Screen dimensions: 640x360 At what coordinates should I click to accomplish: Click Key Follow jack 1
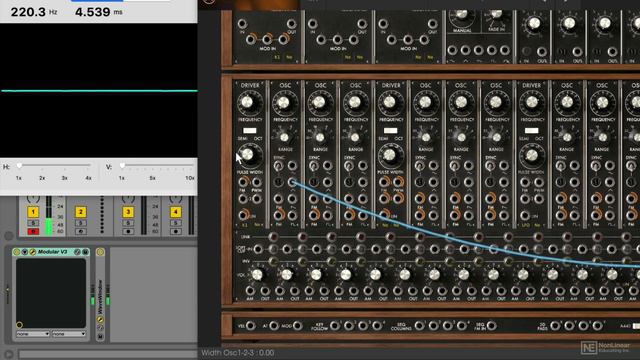click(335, 326)
